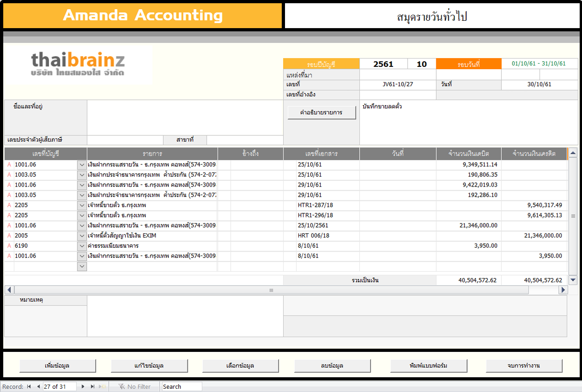This screenshot has height=392, width=582.
Task: Open account dropdown for row 2005
Action: coord(82,236)
